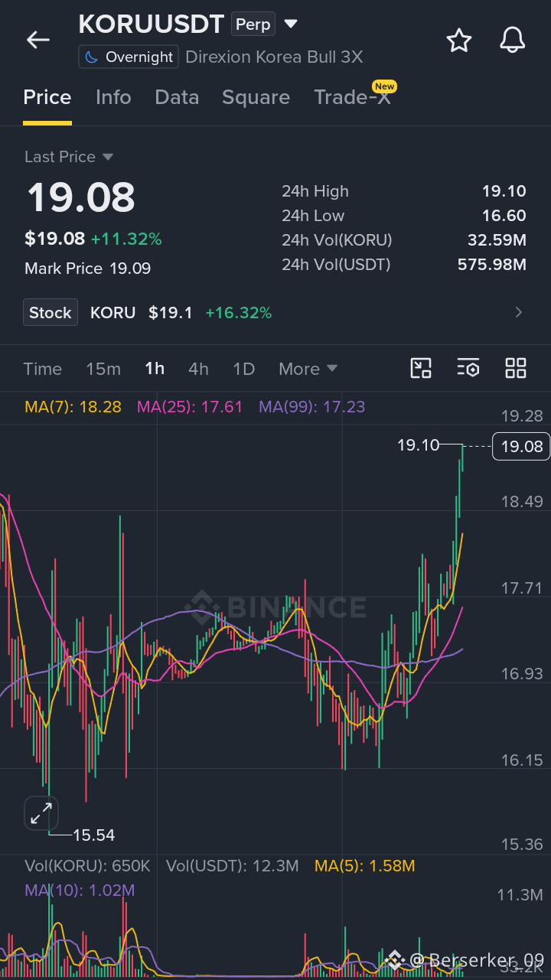Expand chart to fullscreen with arrows icon

[41, 813]
